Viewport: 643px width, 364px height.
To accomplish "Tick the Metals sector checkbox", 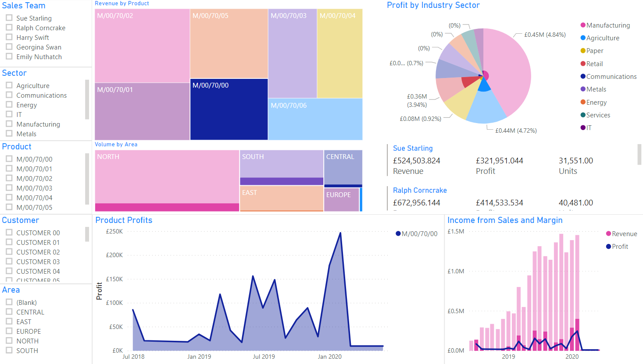I will 9,134.
